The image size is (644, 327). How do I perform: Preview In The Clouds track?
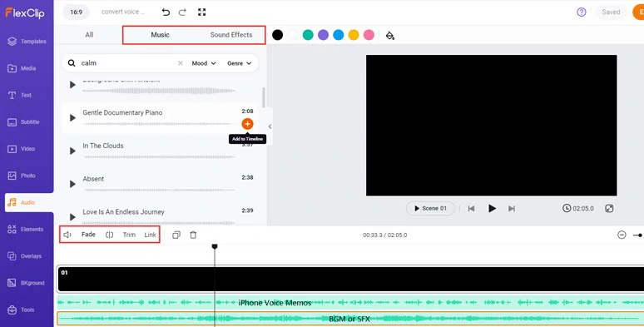tap(72, 151)
